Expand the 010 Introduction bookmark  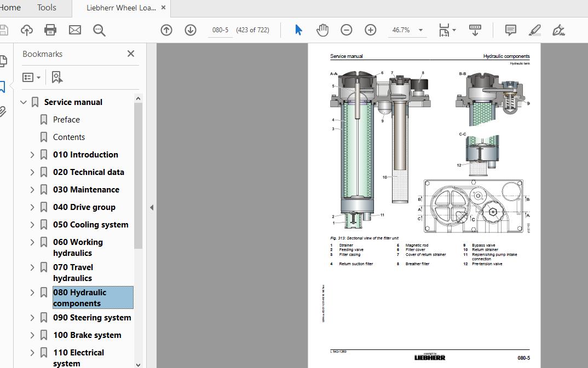pyautogui.click(x=32, y=155)
